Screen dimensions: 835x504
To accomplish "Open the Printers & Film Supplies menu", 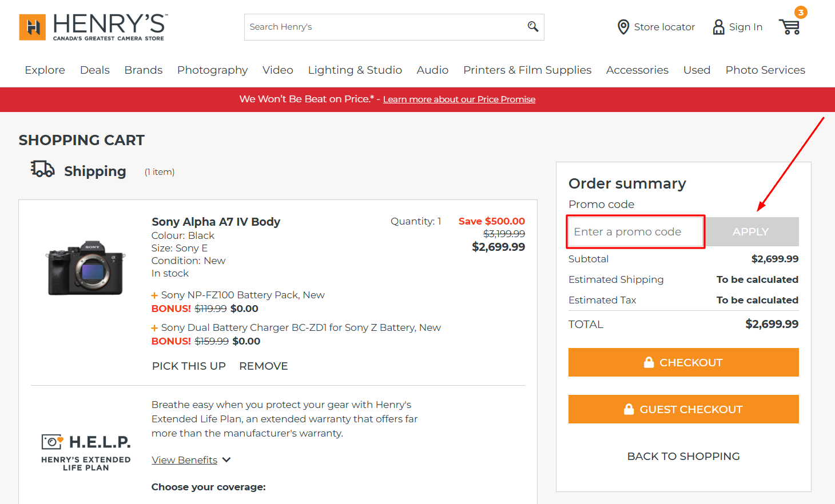I will pyautogui.click(x=527, y=70).
